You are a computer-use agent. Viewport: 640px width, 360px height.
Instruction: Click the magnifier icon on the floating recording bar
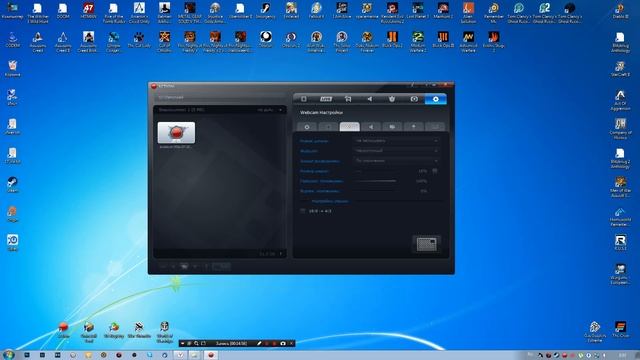(x=196, y=344)
